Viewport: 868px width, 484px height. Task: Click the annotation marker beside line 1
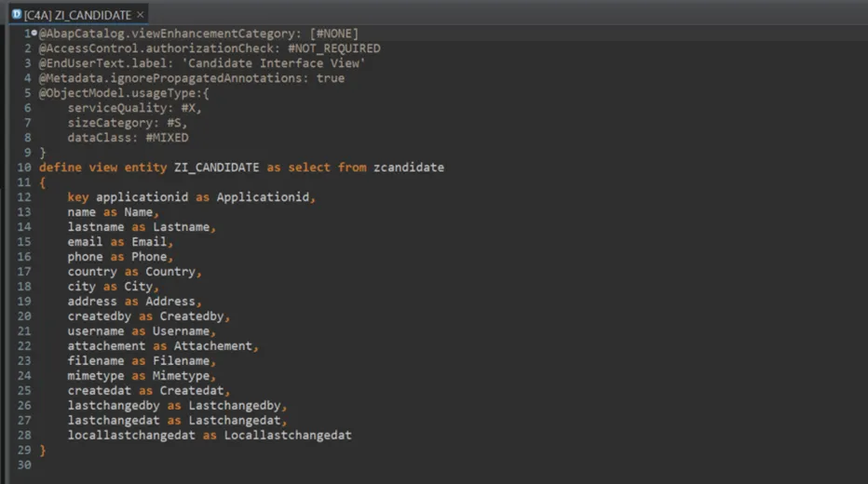point(34,34)
